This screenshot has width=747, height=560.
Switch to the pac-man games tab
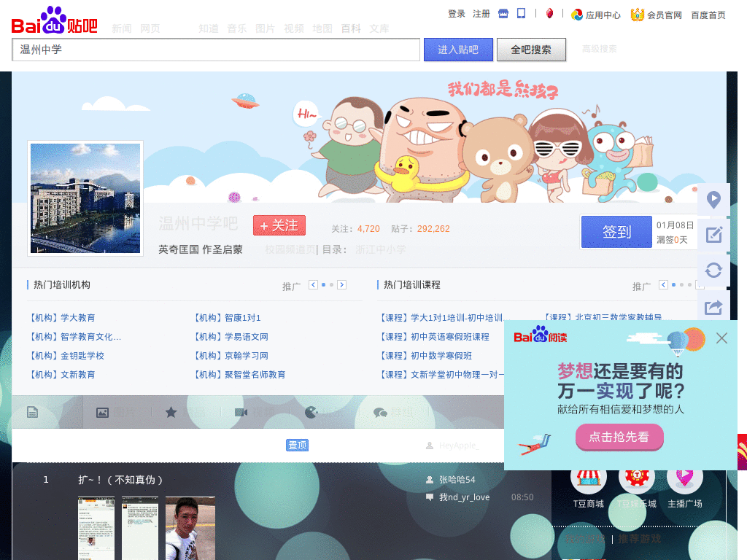[x=311, y=412]
